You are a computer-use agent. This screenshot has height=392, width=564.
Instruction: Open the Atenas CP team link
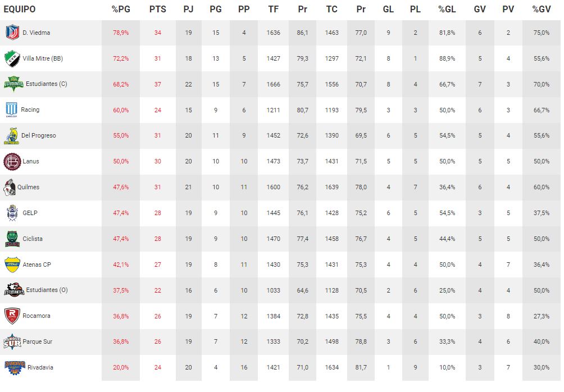click(x=37, y=265)
